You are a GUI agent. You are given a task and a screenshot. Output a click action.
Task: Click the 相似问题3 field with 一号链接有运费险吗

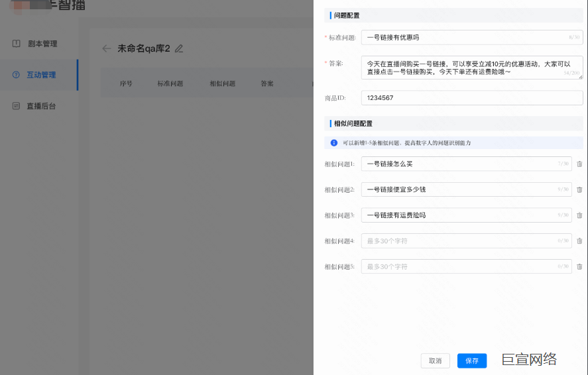click(x=466, y=215)
